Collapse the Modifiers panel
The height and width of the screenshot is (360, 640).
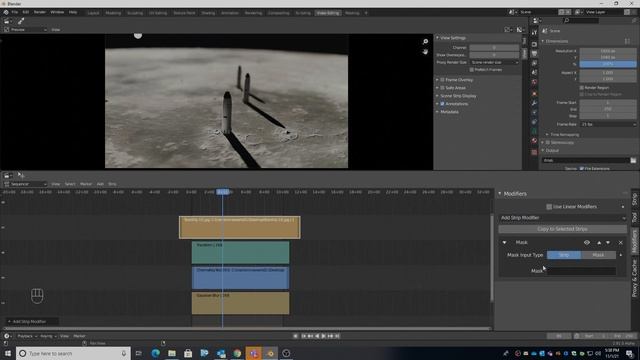tap(500, 193)
